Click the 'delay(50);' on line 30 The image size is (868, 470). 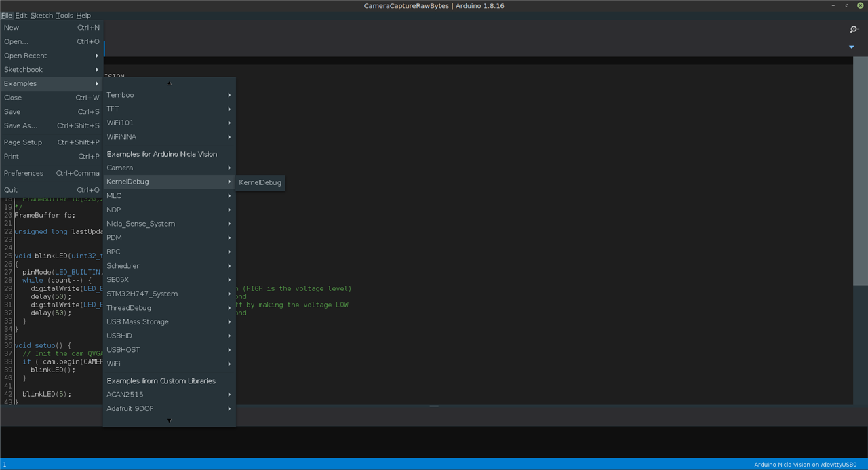[x=51, y=296]
